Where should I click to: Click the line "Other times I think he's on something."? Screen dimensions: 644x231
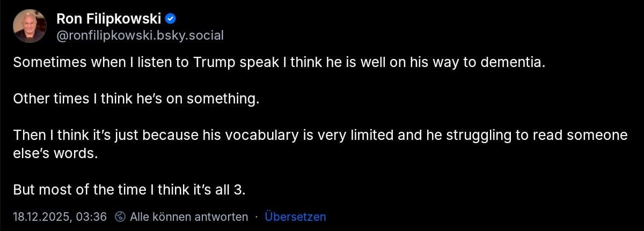click(136, 99)
